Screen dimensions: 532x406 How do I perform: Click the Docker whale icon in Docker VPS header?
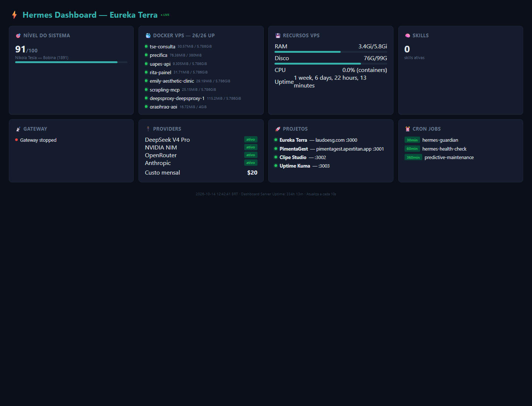148,36
